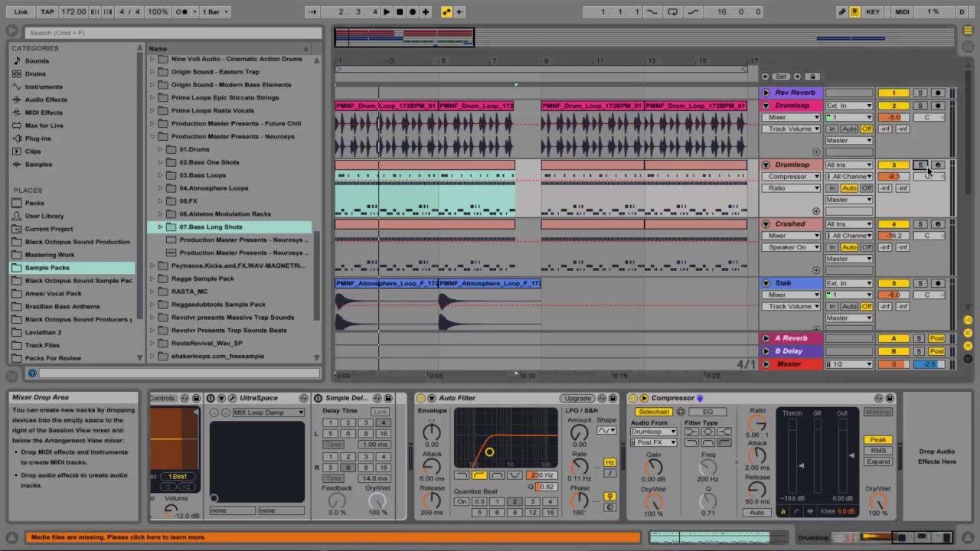Open the Post FX tap point dropdown

(x=653, y=442)
